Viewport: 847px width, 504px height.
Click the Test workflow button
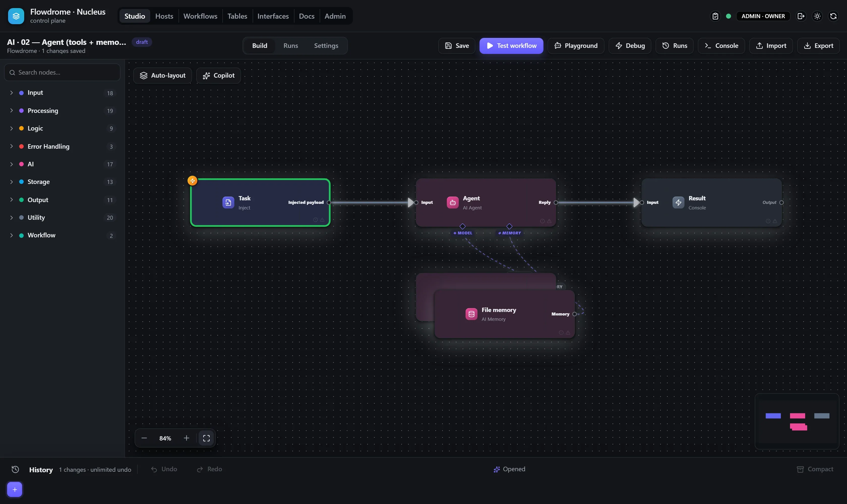511,46
